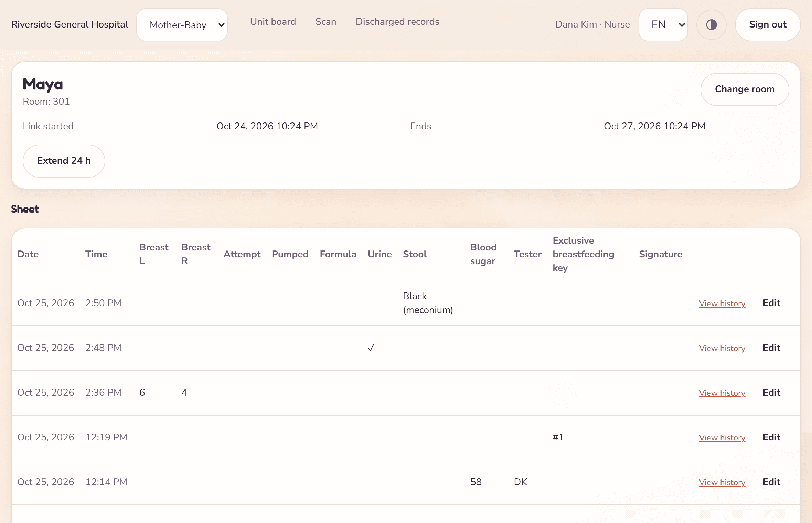Screen dimensions: 812x523
Task: Open the Scan page
Action: tap(325, 22)
